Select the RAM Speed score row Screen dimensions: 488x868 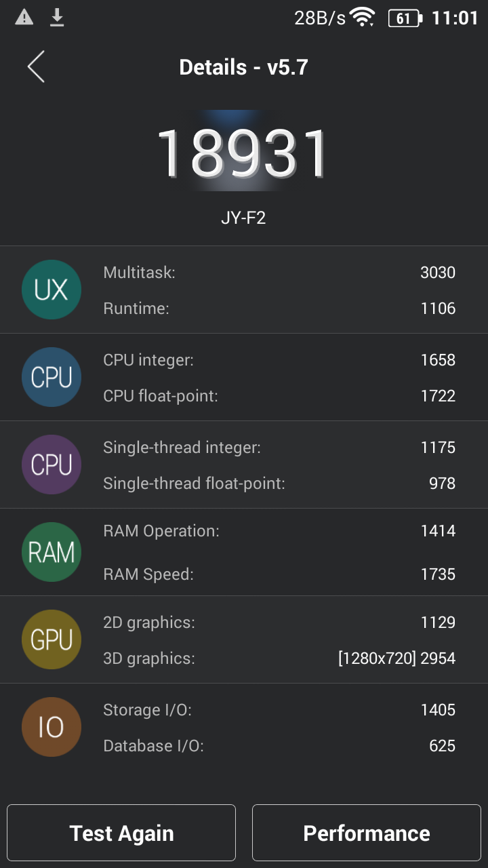pos(279,574)
